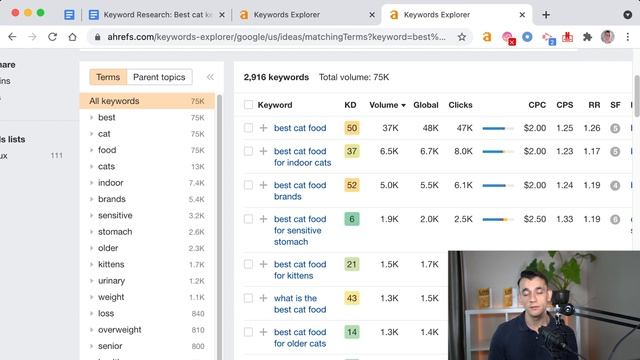
Task: Expand the 'urinary' term arrow
Action: tap(91, 281)
